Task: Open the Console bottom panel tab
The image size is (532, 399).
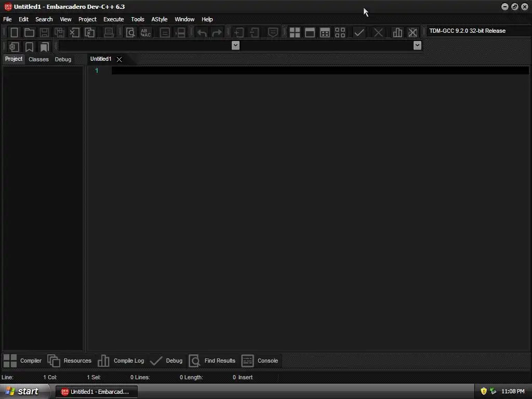Action: (x=260, y=361)
